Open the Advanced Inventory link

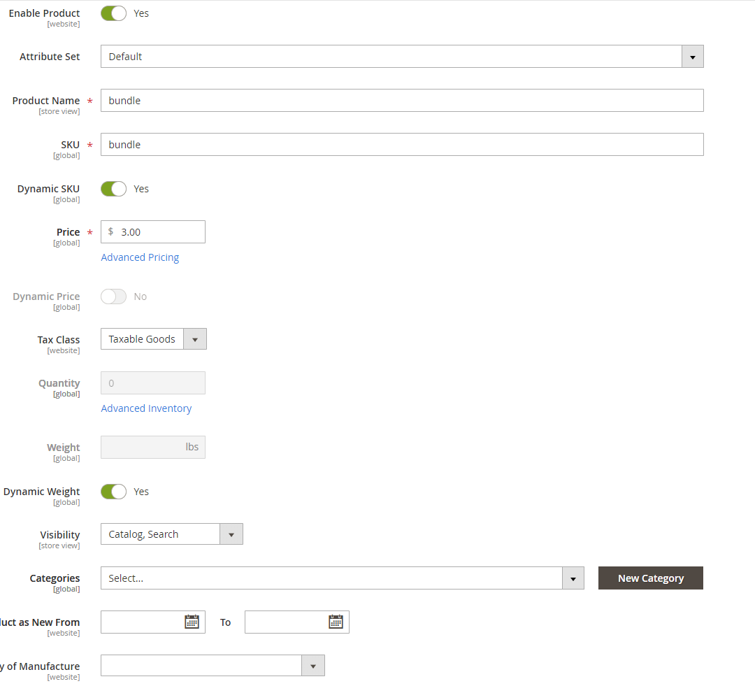146,408
